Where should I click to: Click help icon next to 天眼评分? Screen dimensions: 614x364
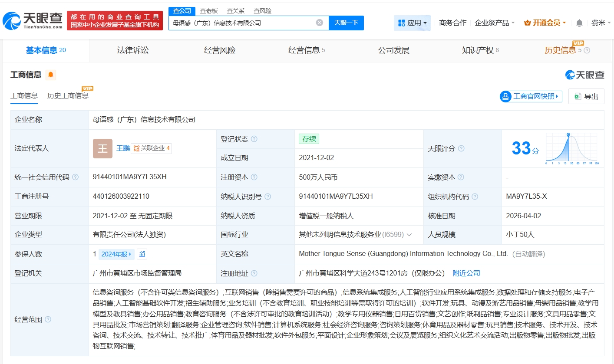[461, 149]
